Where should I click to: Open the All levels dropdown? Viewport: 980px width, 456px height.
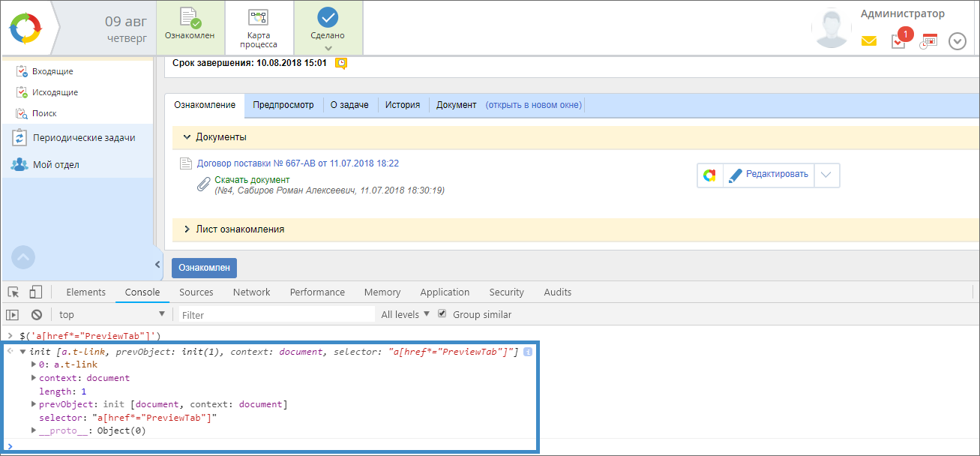pyautogui.click(x=405, y=315)
